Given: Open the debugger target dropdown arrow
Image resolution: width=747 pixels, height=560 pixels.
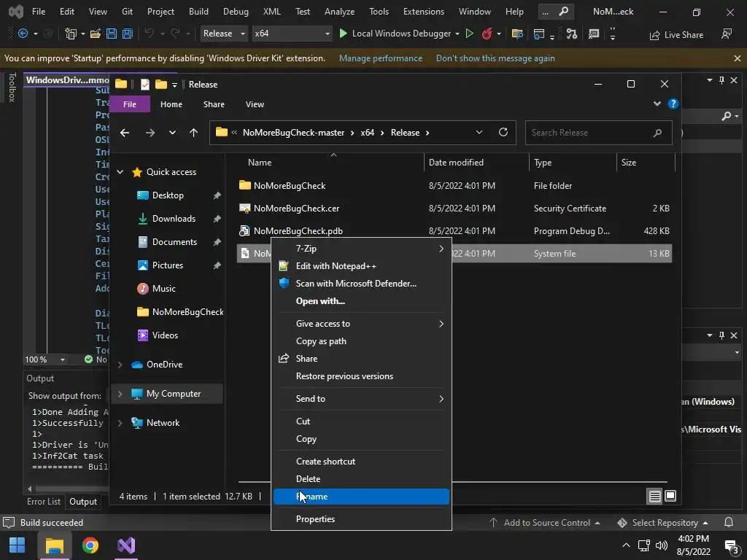Looking at the screenshot, I should [x=457, y=34].
